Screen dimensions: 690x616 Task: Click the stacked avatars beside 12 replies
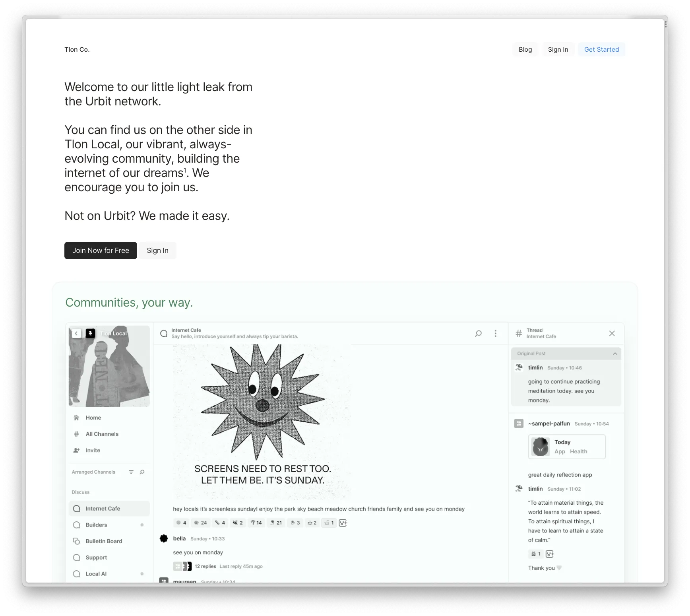click(182, 566)
